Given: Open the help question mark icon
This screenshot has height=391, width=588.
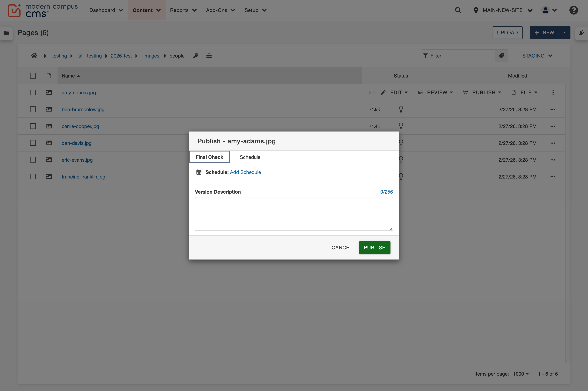Looking at the screenshot, I should [574, 10].
